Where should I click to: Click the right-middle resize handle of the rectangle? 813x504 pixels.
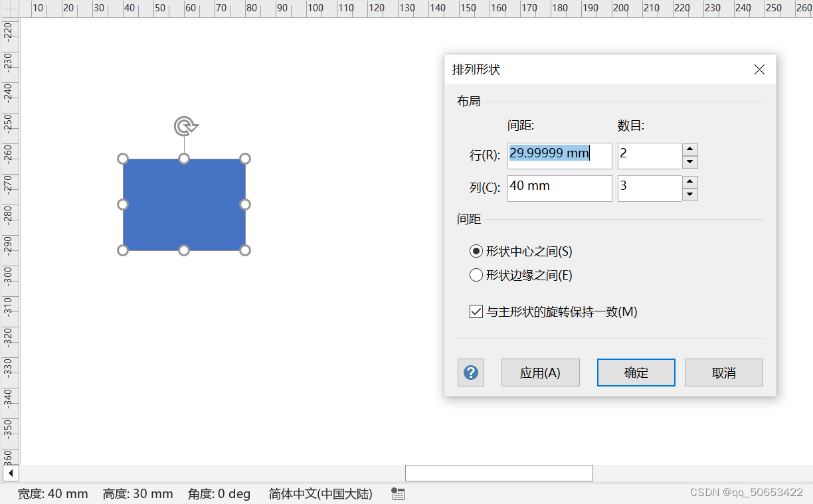pos(245,205)
